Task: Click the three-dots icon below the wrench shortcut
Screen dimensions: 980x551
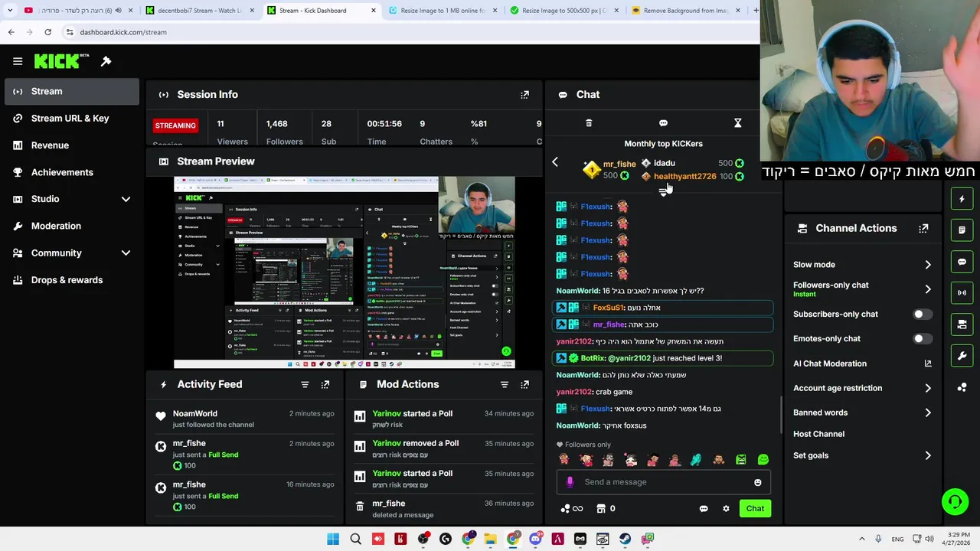Action: (x=962, y=387)
